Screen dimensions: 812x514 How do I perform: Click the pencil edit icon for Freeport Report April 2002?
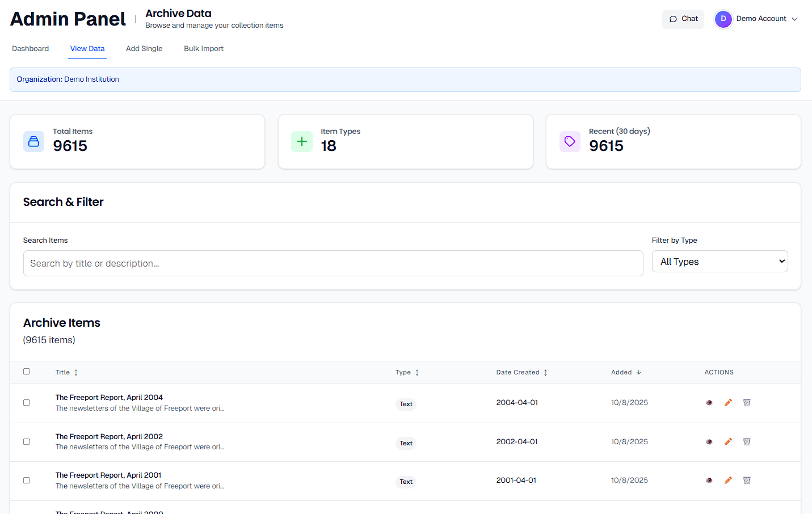[728, 441]
